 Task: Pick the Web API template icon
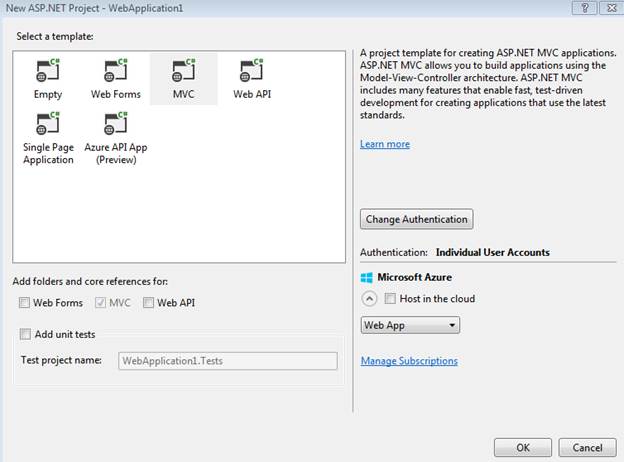pyautogui.click(x=251, y=72)
